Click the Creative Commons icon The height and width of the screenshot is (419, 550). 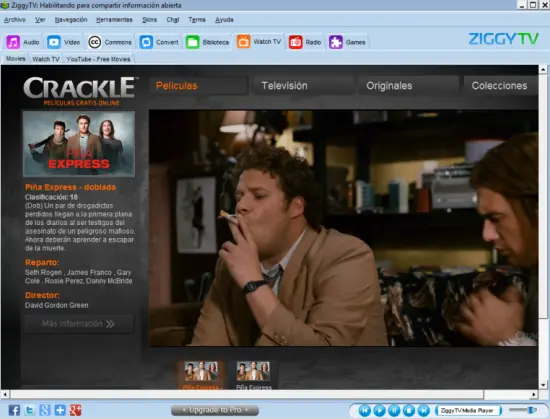pyautogui.click(x=94, y=42)
